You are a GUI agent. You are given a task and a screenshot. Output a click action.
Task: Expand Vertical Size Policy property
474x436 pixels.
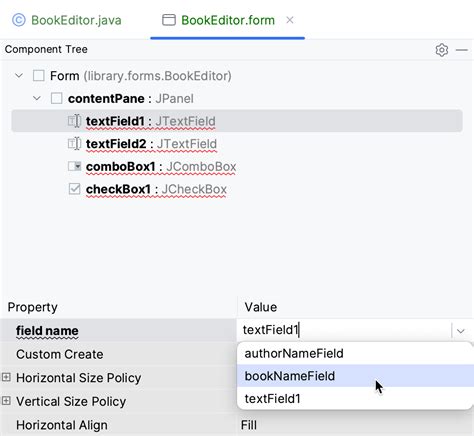coord(6,401)
